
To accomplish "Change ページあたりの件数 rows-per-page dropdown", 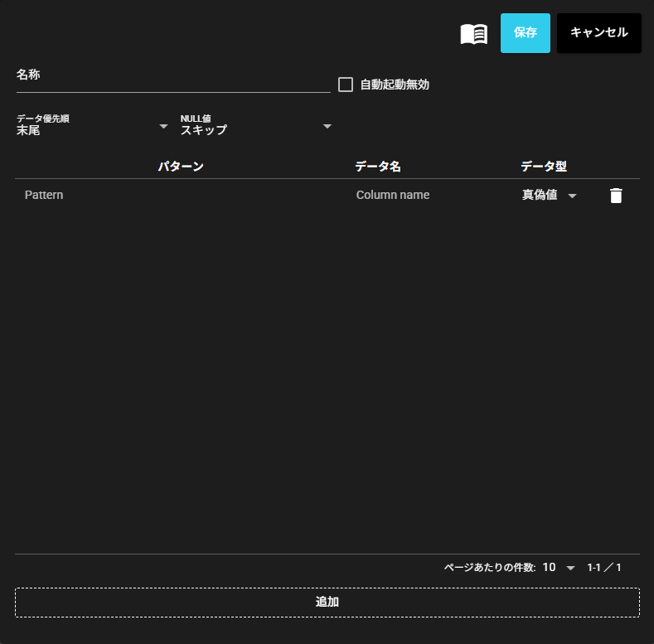I will click(x=560, y=568).
